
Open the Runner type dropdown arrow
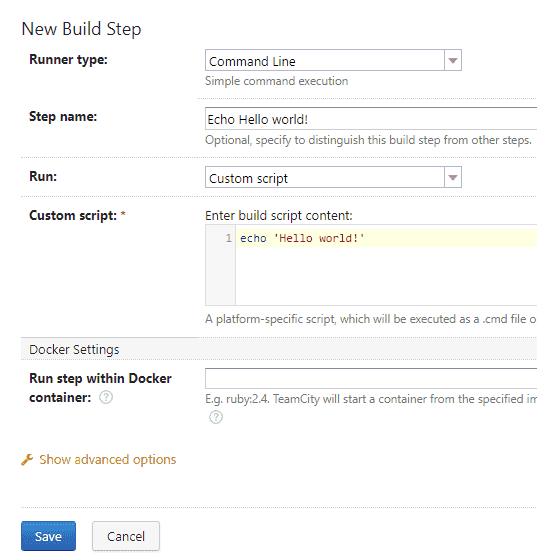pos(453,60)
